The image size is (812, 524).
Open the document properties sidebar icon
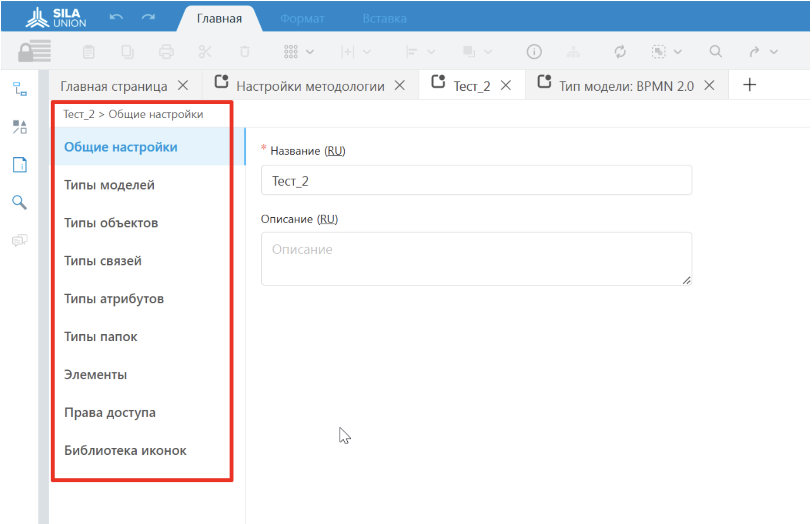pos(20,165)
